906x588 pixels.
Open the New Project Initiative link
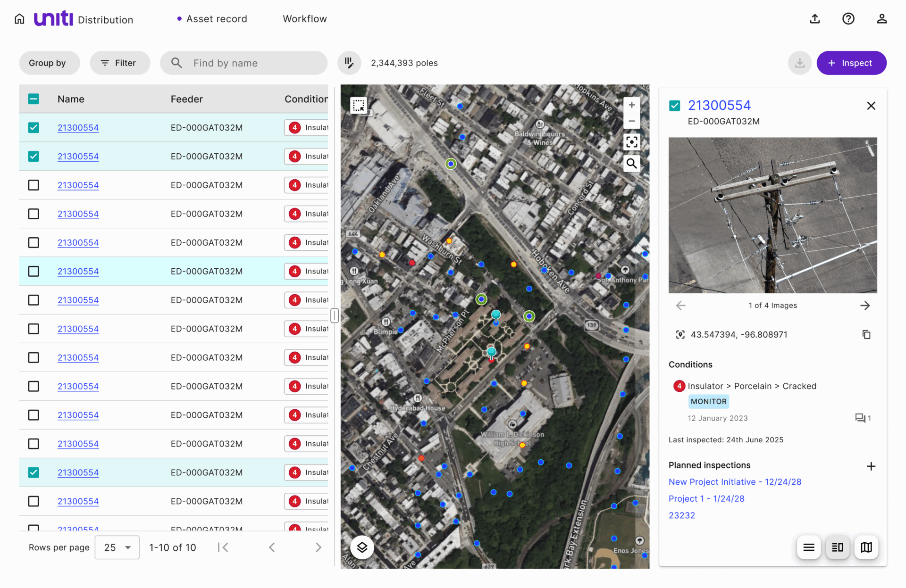coord(735,482)
